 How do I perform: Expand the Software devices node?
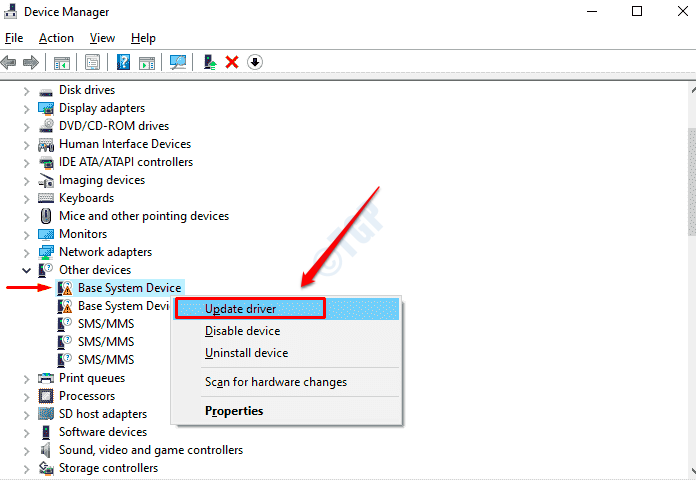27,433
